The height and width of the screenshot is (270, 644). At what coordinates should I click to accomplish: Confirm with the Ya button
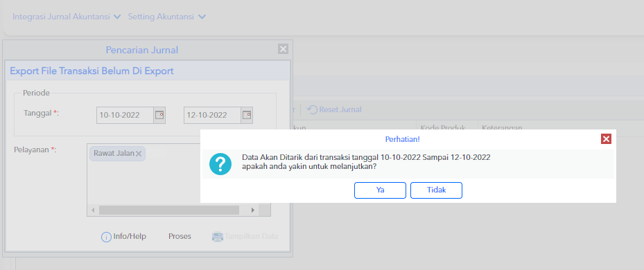tap(380, 190)
